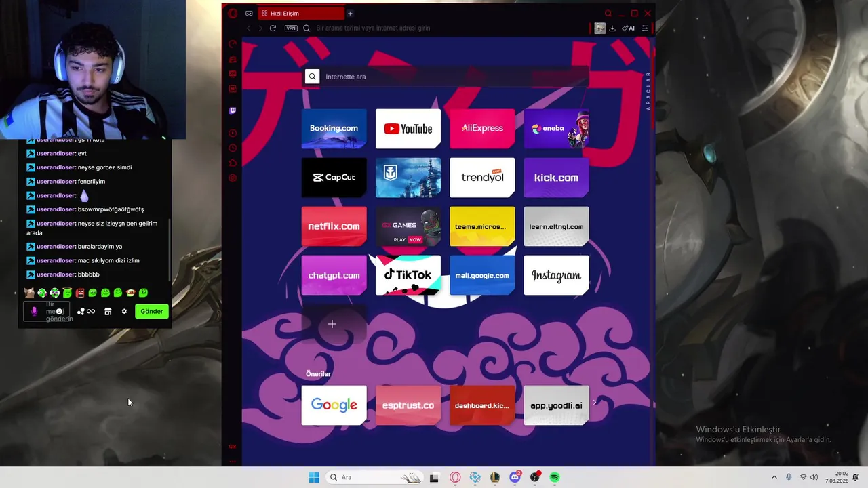Viewport: 868px width, 488px height.
Task: Open the GX Corner gamepad icon
Action: (x=249, y=13)
